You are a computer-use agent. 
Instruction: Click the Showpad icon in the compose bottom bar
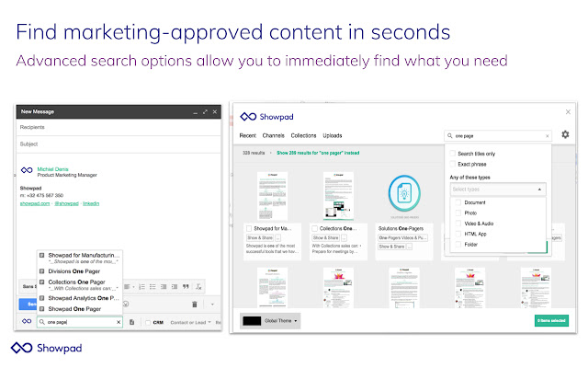27,321
